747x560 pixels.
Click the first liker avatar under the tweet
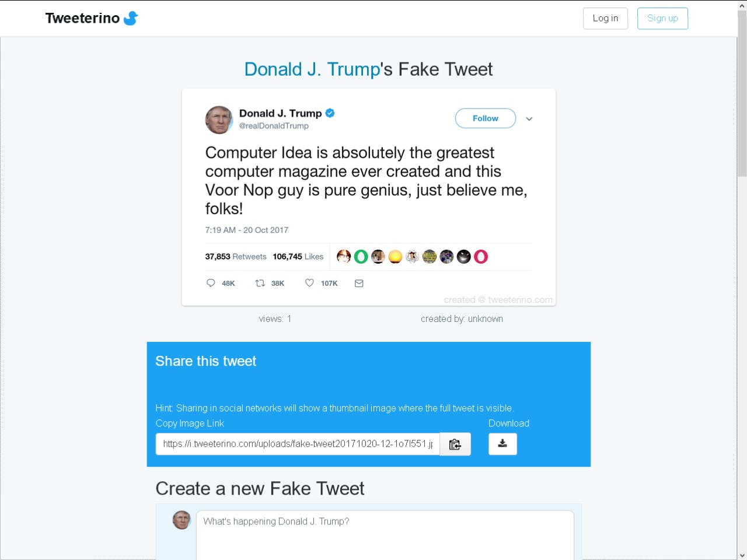click(x=344, y=256)
